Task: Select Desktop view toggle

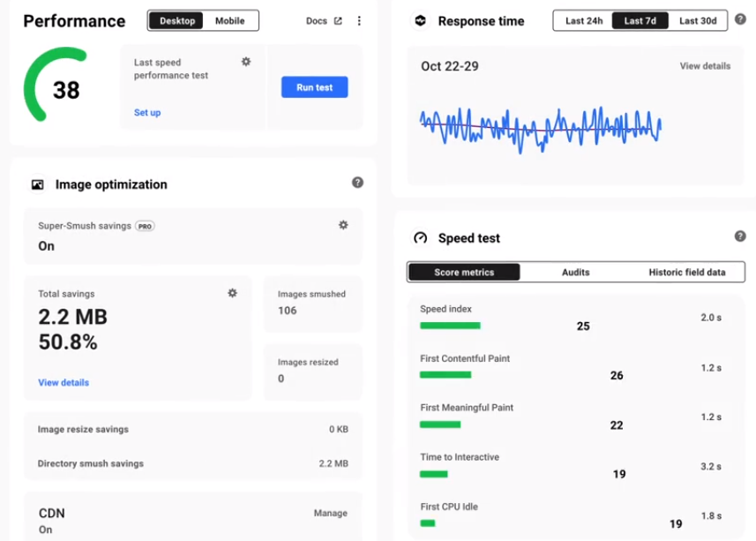Action: [176, 21]
